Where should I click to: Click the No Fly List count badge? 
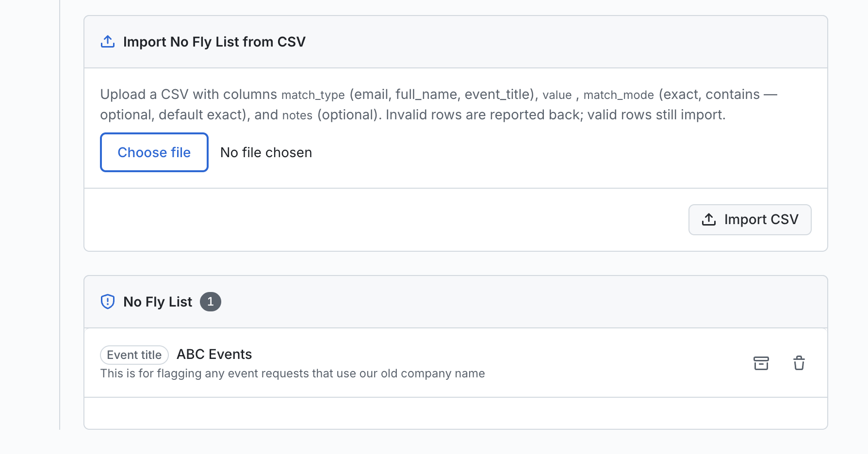pyautogui.click(x=210, y=302)
